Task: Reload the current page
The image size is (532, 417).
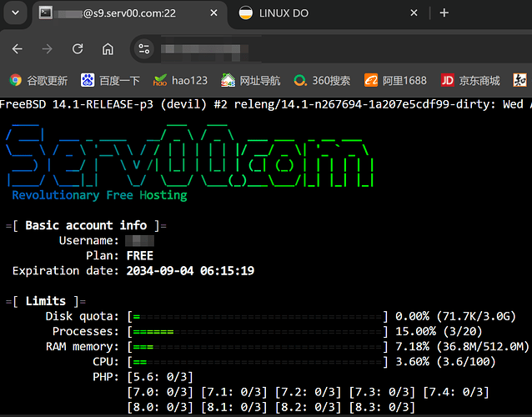Action: point(78,48)
